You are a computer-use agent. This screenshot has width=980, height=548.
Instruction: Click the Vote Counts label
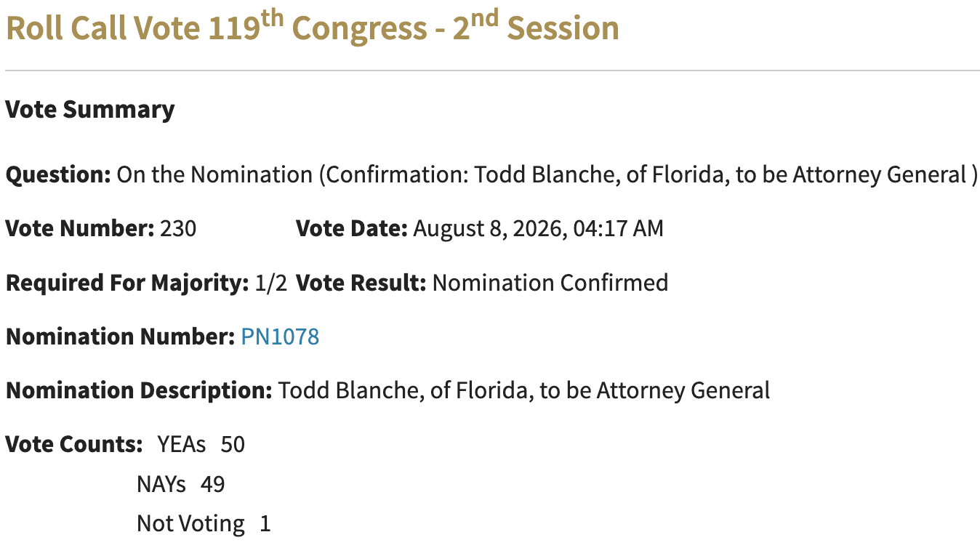click(x=74, y=444)
